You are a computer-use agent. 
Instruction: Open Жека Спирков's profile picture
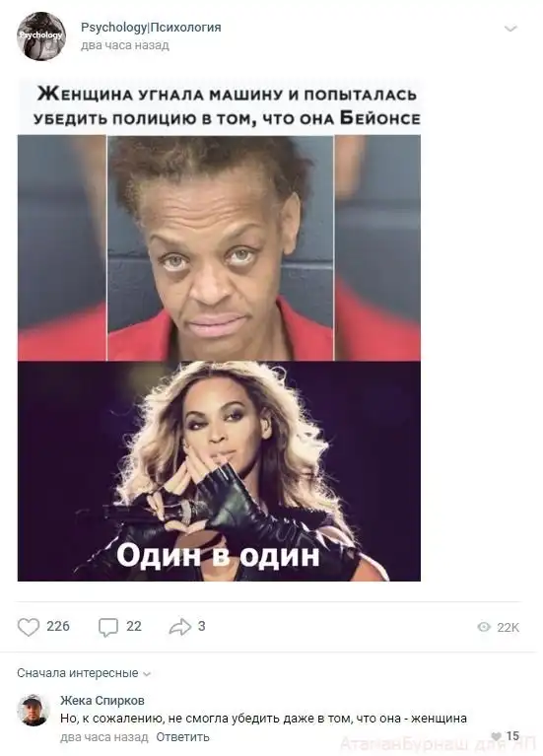point(34,711)
